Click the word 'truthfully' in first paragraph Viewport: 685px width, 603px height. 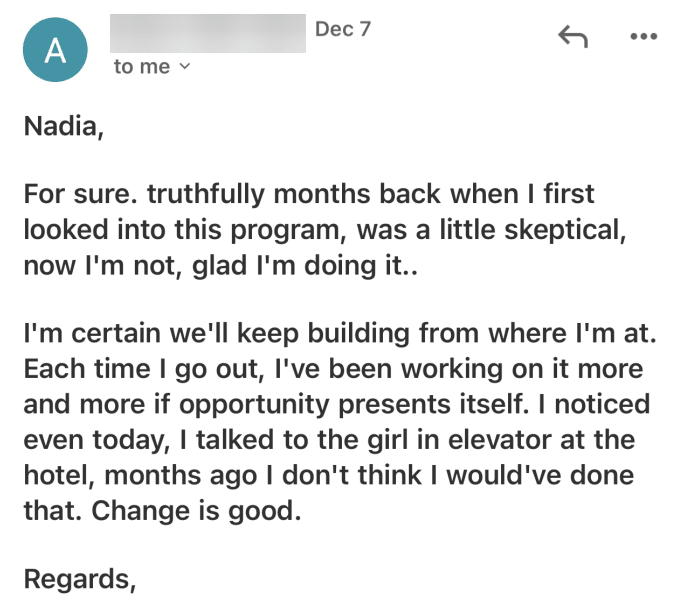click(206, 194)
